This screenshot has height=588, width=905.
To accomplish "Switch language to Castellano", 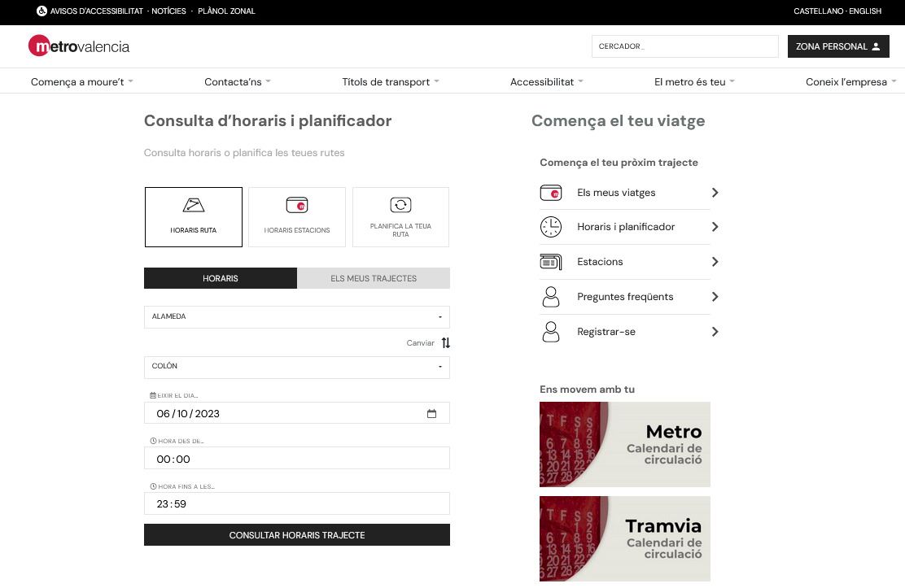I will [819, 11].
